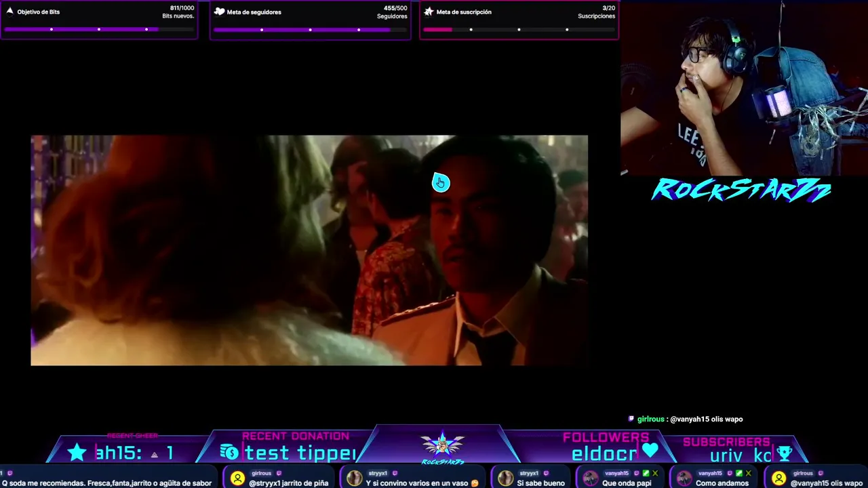Click the "test tipper" donation name

coord(300,453)
